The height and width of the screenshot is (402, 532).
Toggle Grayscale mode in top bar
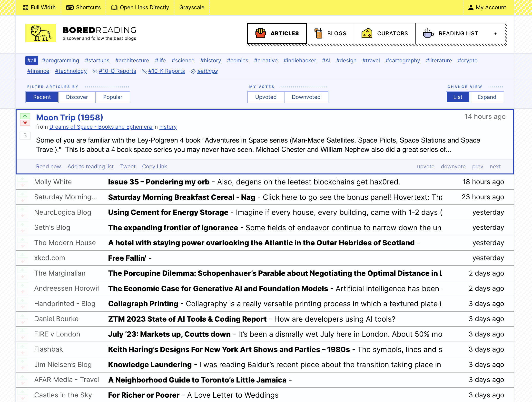[192, 8]
